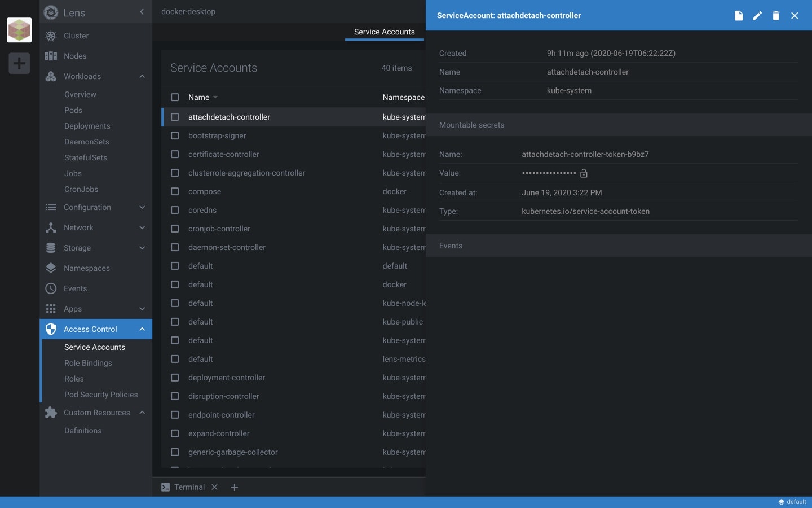Close the ServiceAccount details panel
812x508 pixels.
[795, 15]
